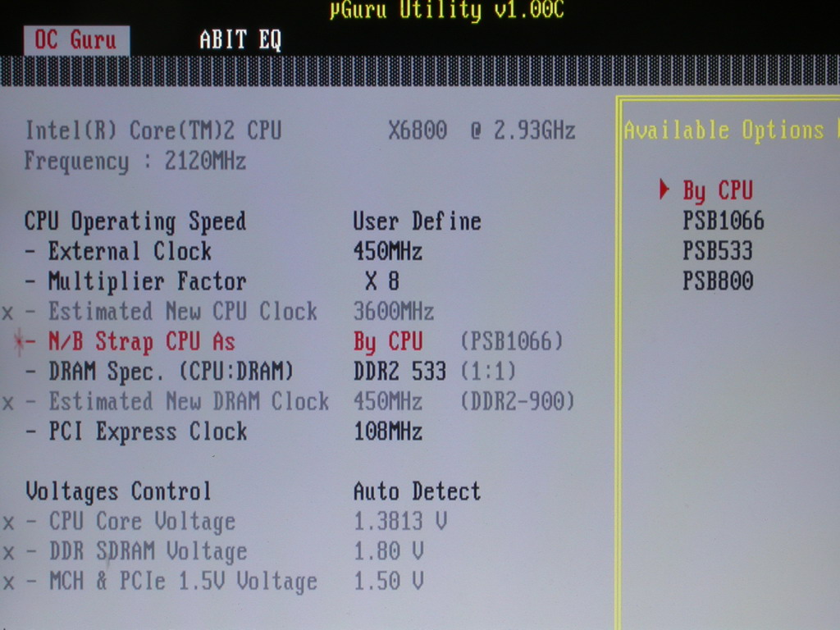Screen dimensions: 840x630
Task: Click the red arrow beside By CPU
Action: tap(664, 189)
